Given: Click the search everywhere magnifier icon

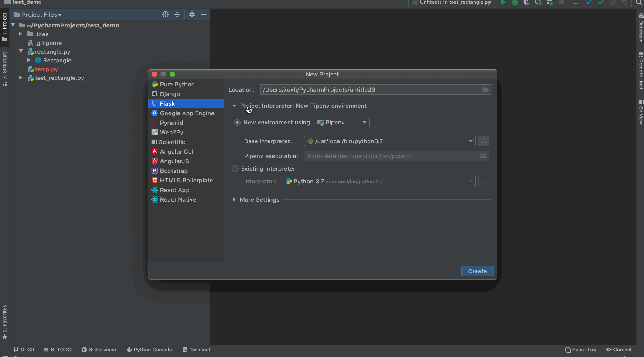Looking at the screenshot, I should (x=639, y=3).
